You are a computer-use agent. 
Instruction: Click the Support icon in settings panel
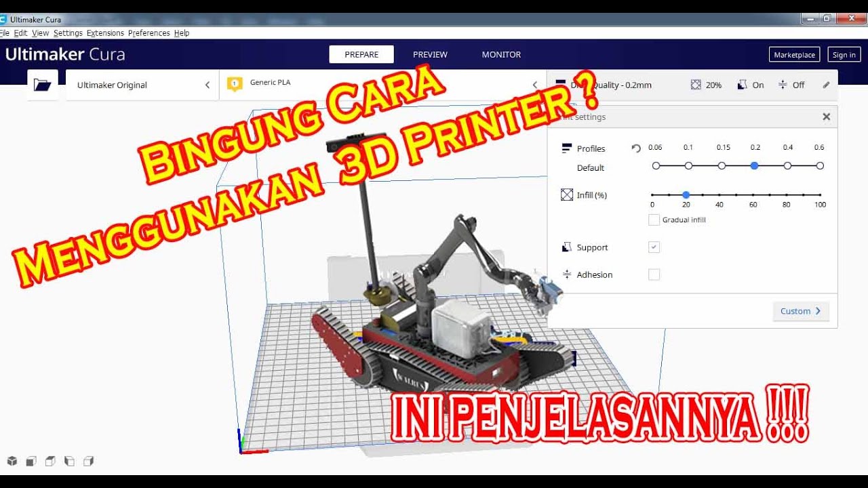click(x=567, y=247)
